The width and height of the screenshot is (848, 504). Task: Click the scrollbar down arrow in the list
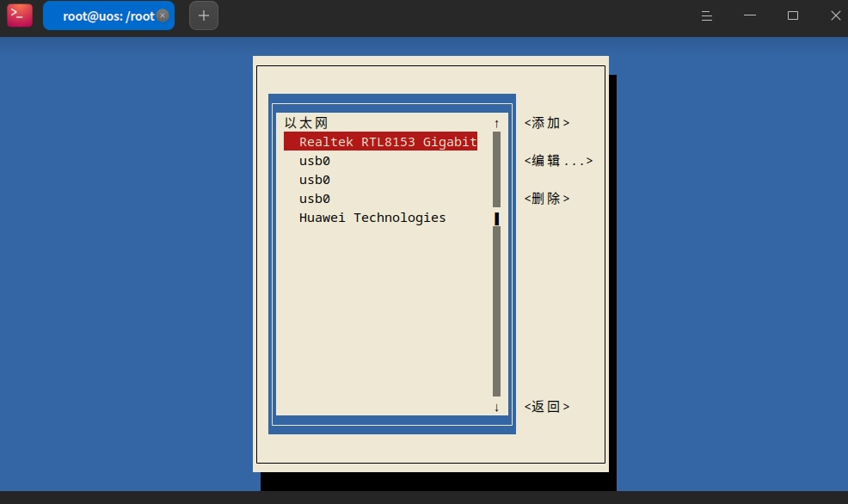(496, 407)
